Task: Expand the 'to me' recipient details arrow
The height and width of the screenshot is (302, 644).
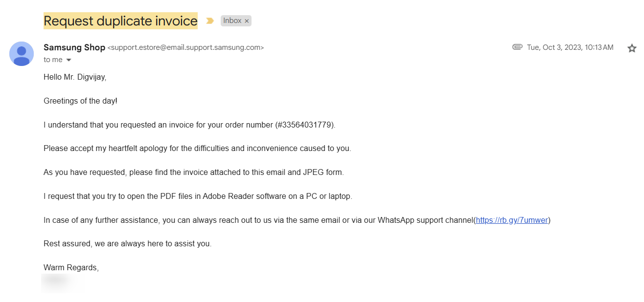Action: coord(69,60)
